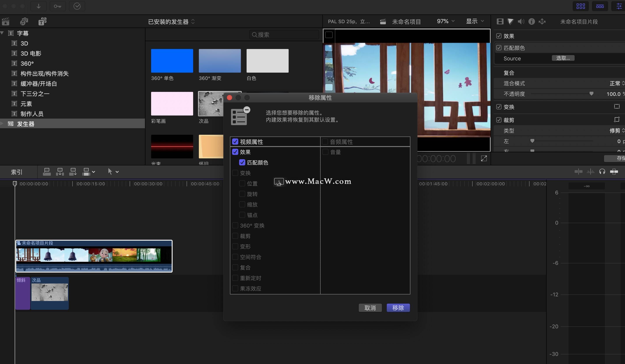625x364 pixels.
Task: Open the edit-mode chevron next to overwrite icon
Action: 94,172
